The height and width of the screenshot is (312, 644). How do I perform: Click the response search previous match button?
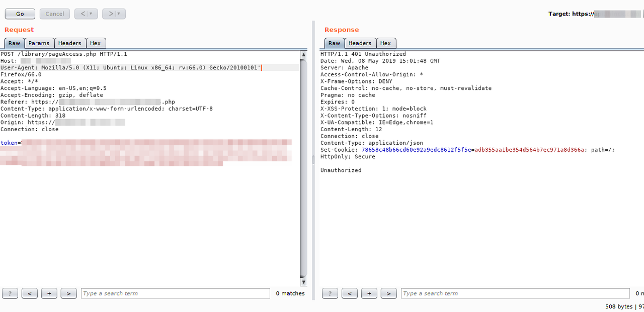(x=350, y=293)
